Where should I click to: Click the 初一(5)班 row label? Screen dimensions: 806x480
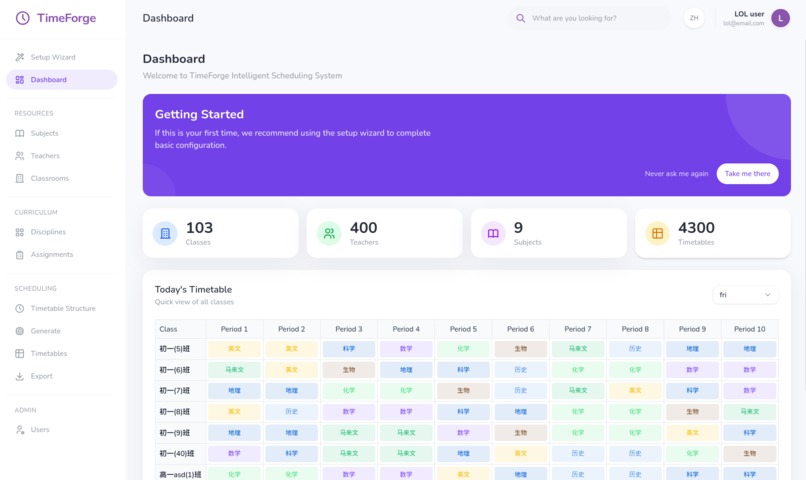(x=174, y=349)
